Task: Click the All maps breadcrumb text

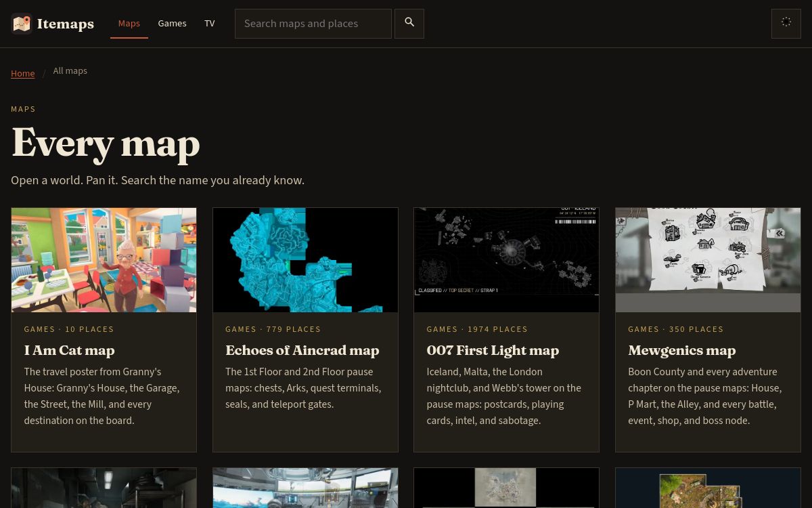Action: click(70, 71)
